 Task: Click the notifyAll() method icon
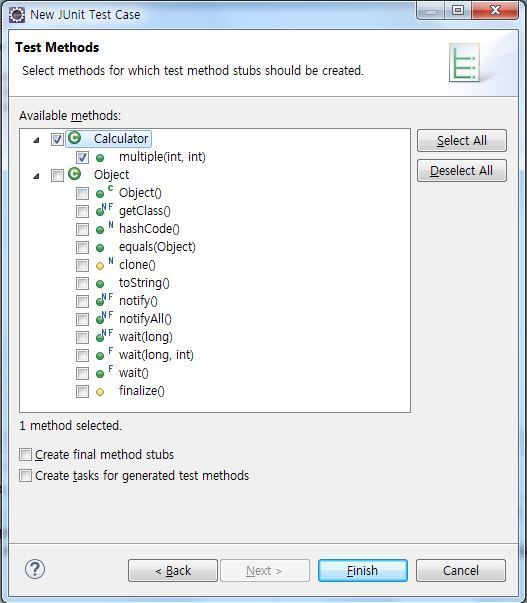click(104, 318)
